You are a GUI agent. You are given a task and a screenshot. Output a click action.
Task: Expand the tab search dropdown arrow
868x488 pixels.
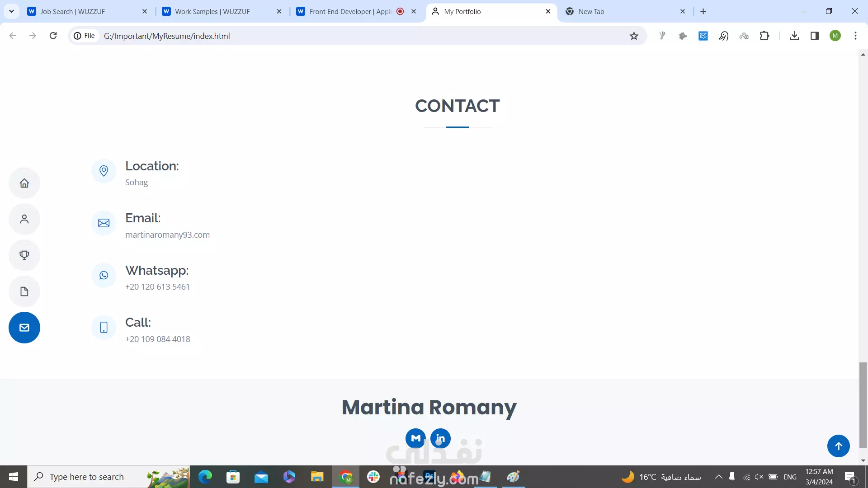pyautogui.click(x=11, y=11)
